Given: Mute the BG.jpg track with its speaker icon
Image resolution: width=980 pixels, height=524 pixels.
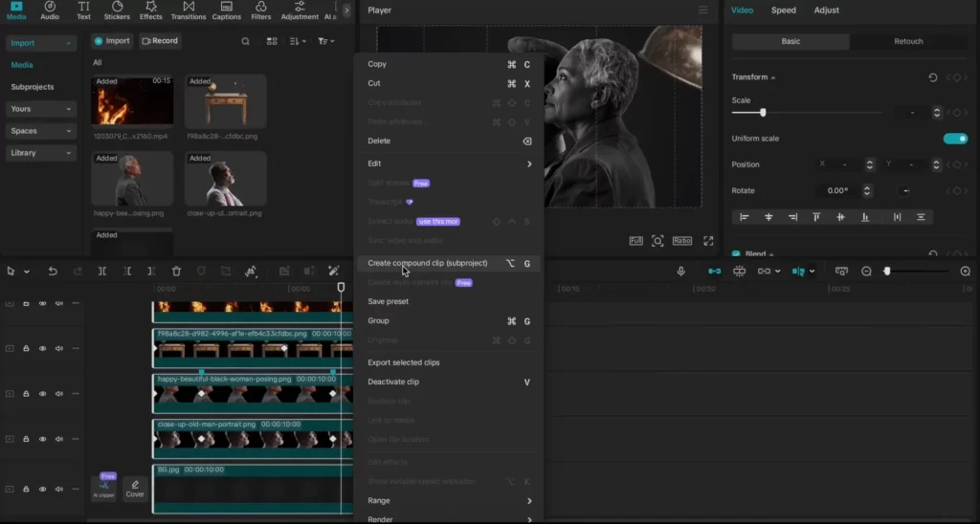Looking at the screenshot, I should point(58,489).
